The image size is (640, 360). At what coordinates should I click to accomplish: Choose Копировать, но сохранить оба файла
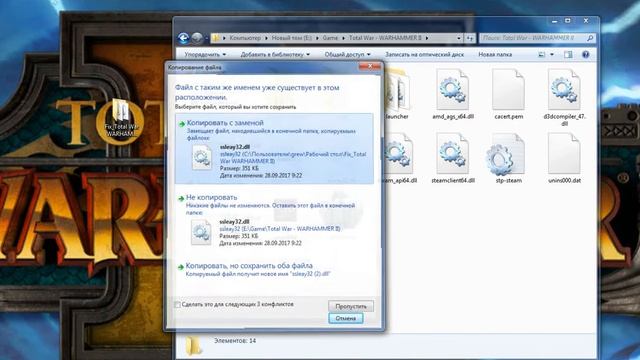[x=274, y=269]
